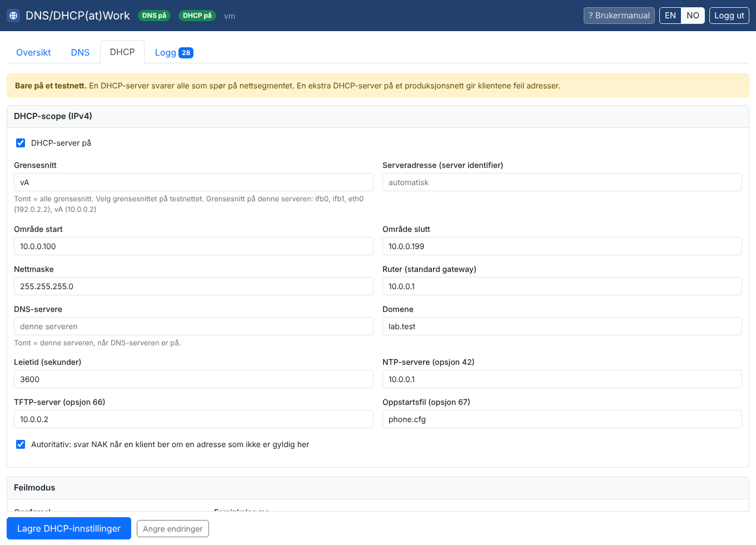This screenshot has width=756, height=545.
Task: Toggle the Autoritativ NAK checkbox
Action: [21, 444]
